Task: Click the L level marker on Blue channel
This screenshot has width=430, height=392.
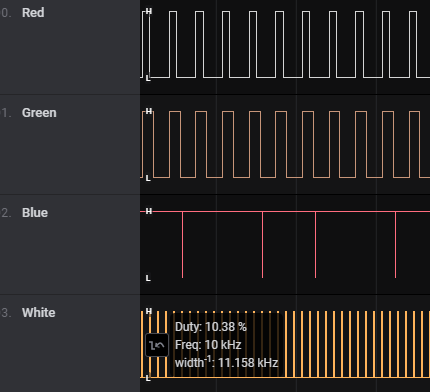Action: click(x=148, y=278)
